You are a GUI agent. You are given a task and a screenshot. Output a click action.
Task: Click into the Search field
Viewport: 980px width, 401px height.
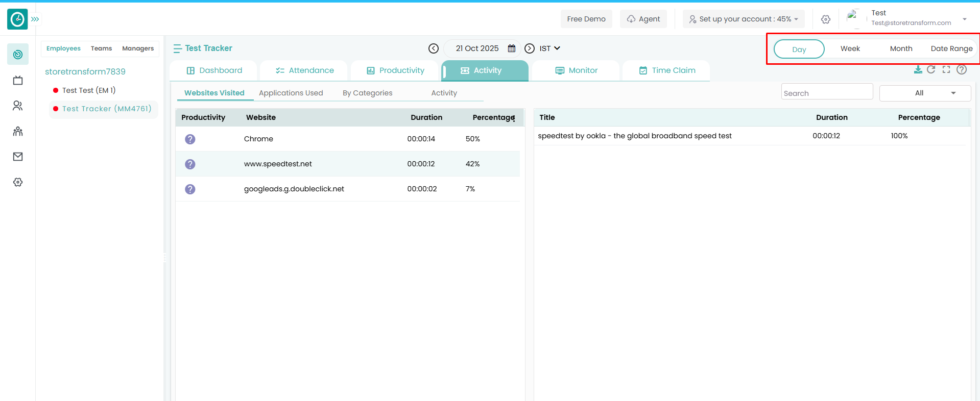pyautogui.click(x=827, y=93)
